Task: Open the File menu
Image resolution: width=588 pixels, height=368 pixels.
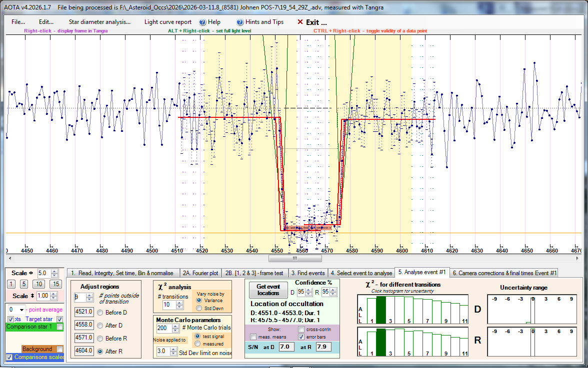Action: [x=18, y=22]
